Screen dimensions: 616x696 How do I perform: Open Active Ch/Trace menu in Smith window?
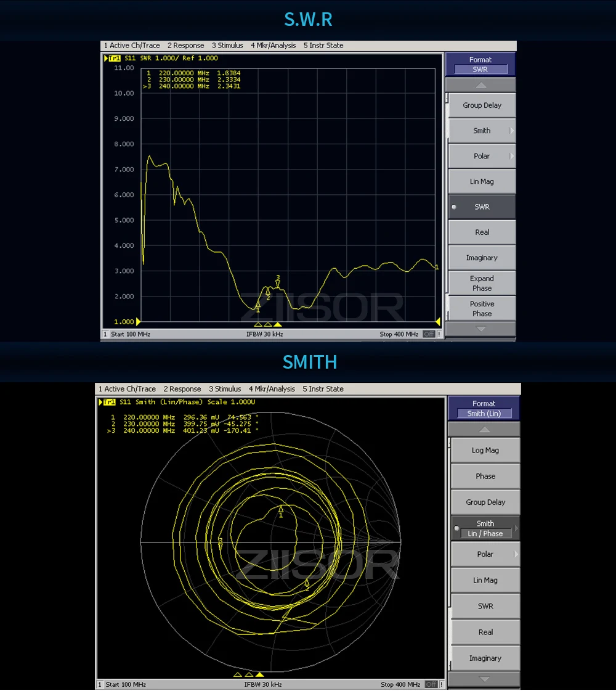(x=127, y=389)
